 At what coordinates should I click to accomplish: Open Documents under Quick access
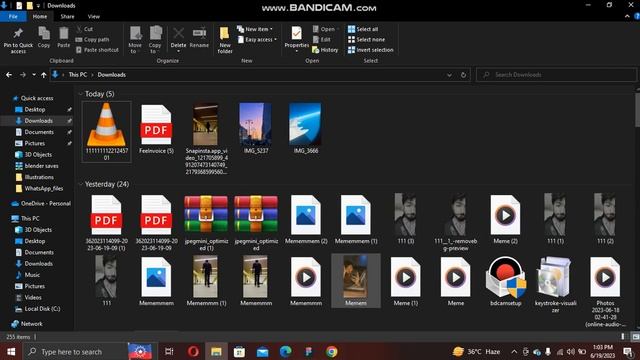tap(39, 132)
